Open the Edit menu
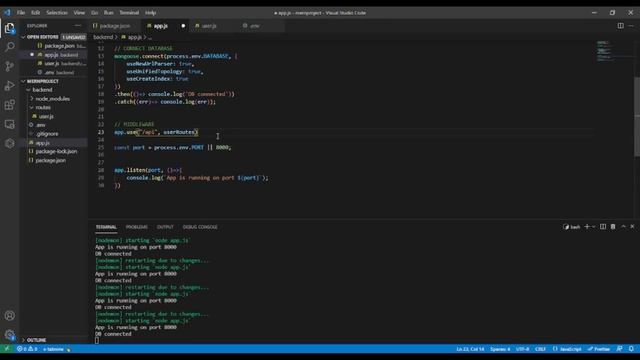The image size is (640, 360). tap(36, 13)
